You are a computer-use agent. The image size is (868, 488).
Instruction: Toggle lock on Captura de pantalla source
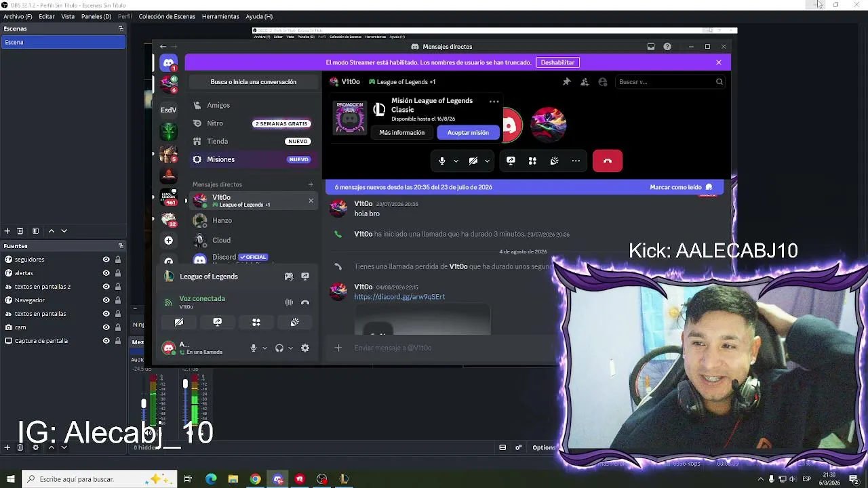[118, 341]
